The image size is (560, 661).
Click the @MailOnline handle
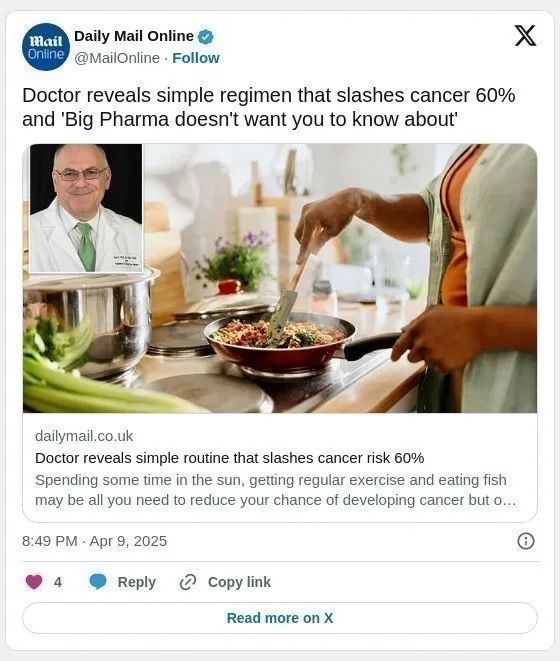(117, 58)
